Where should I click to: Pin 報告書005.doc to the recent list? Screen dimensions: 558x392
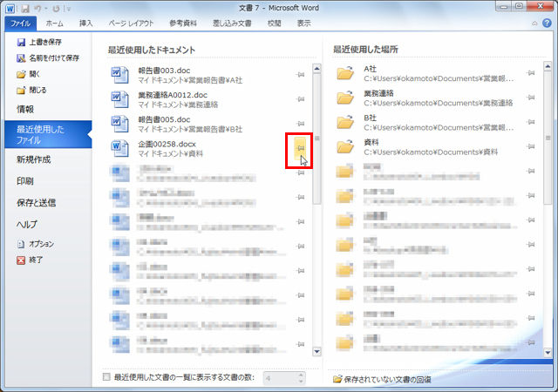[x=301, y=124]
